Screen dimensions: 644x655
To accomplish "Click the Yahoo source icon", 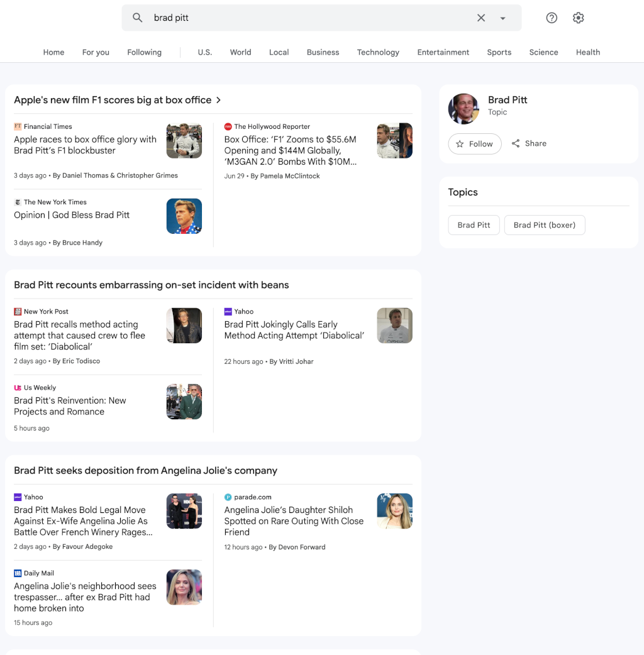I will pyautogui.click(x=228, y=311).
